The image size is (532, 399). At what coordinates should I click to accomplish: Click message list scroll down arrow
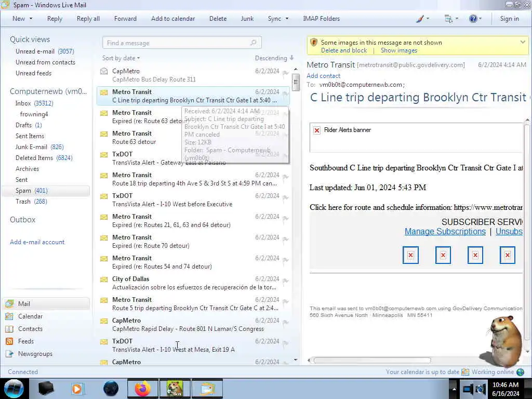[296, 360]
